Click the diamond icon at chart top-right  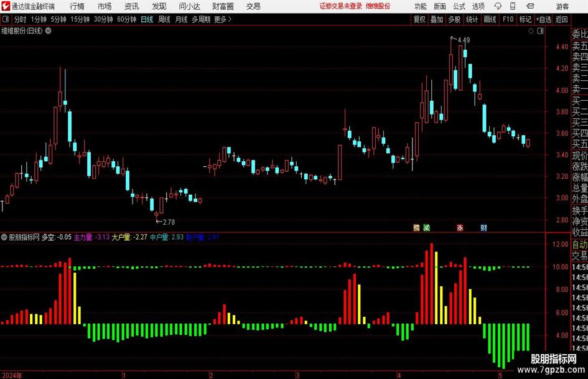click(531, 31)
